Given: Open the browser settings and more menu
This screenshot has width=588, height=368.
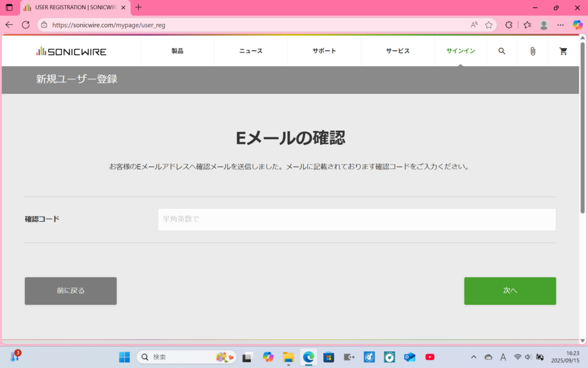Looking at the screenshot, I should (x=560, y=25).
